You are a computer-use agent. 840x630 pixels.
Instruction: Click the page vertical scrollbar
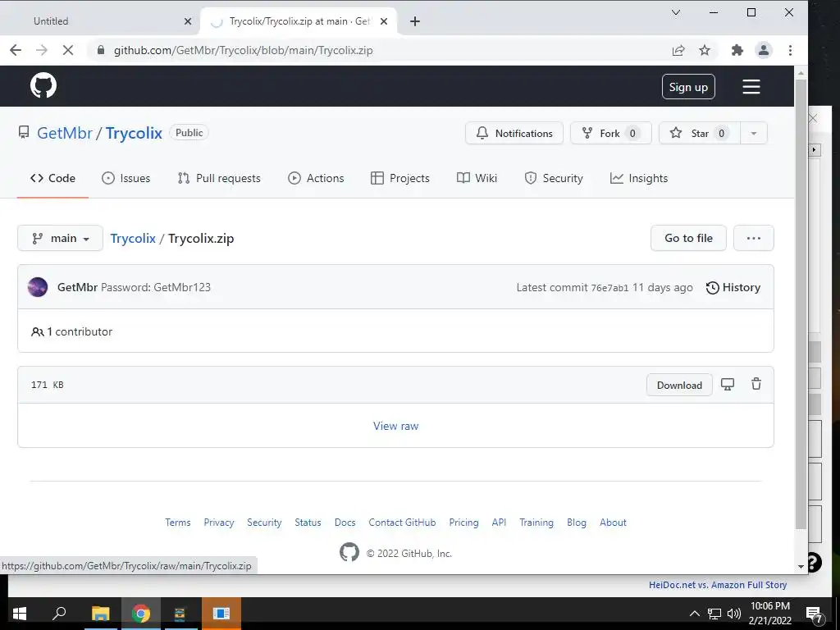pyautogui.click(x=801, y=304)
